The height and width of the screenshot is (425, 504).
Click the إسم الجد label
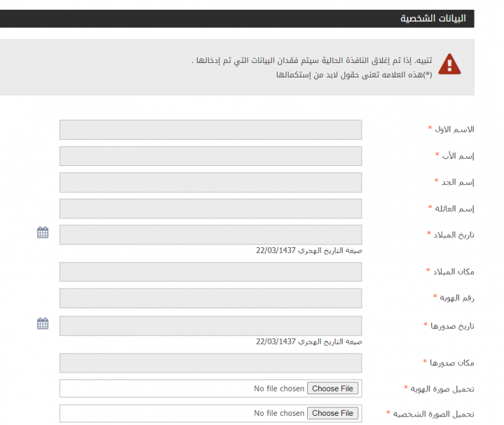457,182
